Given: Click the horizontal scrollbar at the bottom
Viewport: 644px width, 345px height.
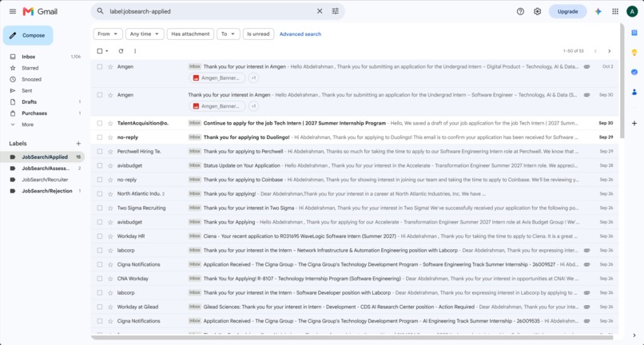Looking at the screenshot, I should click(x=351, y=338).
